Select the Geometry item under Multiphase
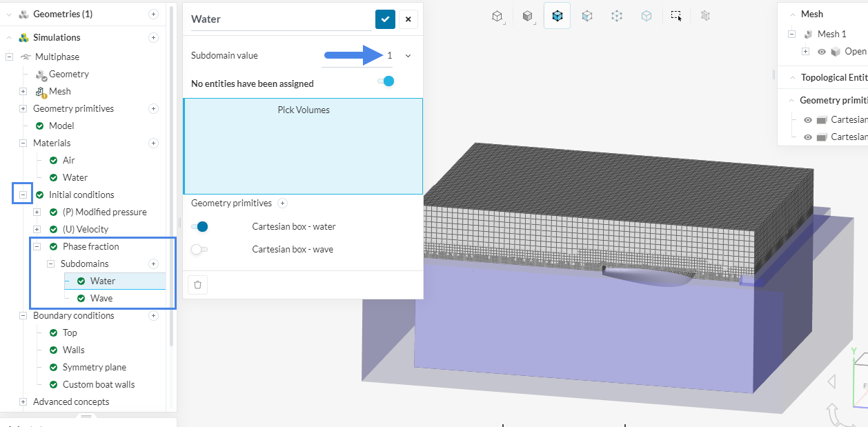 click(x=68, y=74)
